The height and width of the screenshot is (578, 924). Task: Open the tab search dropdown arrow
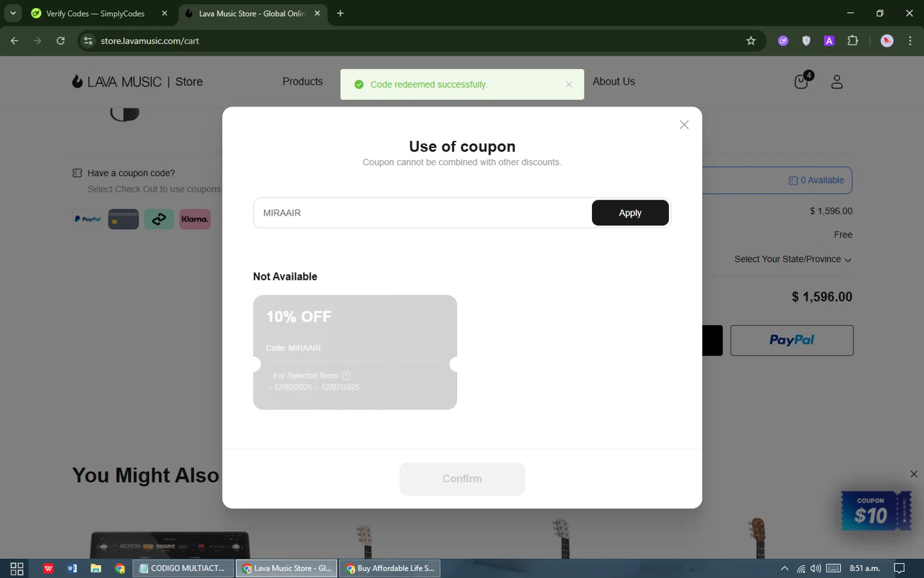point(13,13)
